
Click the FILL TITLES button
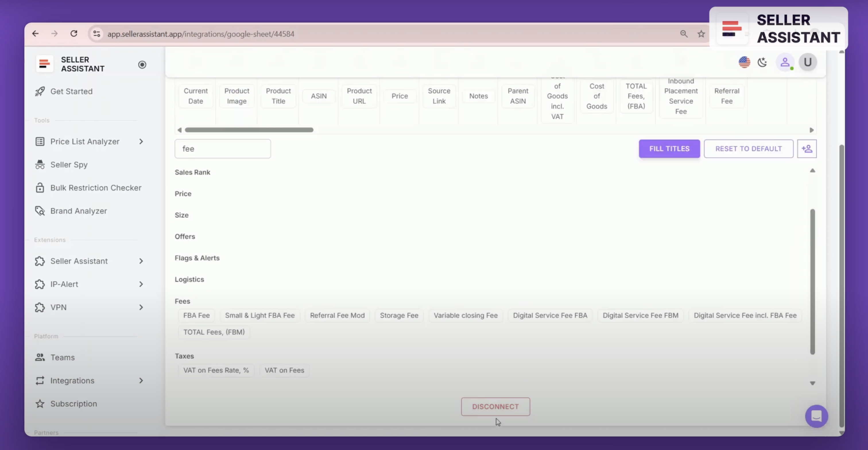pyautogui.click(x=669, y=149)
